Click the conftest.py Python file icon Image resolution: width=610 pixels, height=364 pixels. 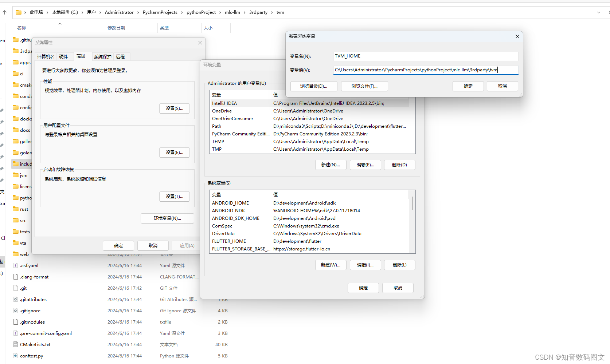tap(15, 356)
